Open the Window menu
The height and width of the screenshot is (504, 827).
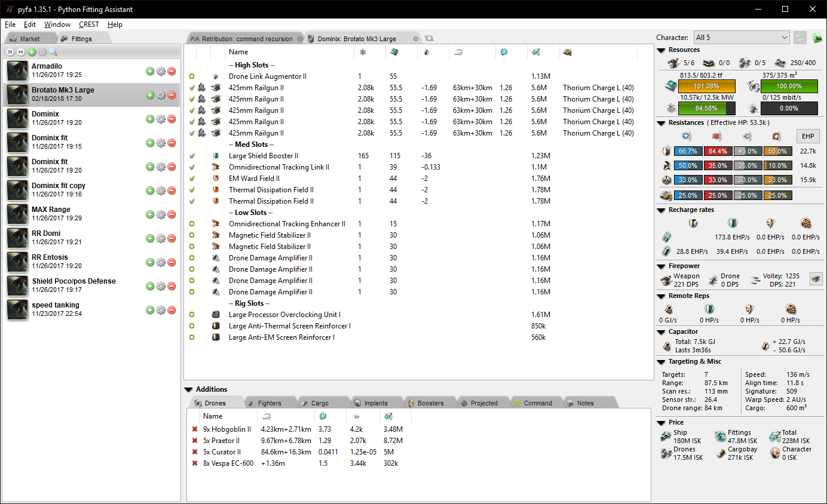pyautogui.click(x=57, y=24)
